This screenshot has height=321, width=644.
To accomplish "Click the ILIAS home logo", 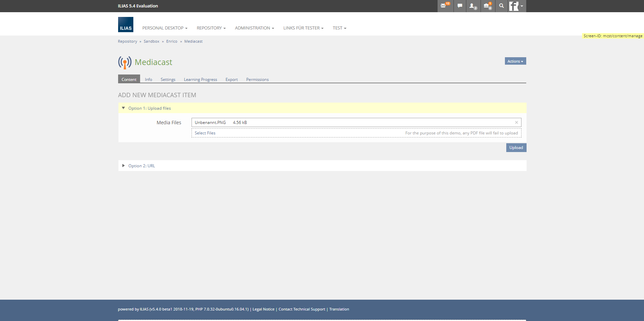I will click(126, 25).
